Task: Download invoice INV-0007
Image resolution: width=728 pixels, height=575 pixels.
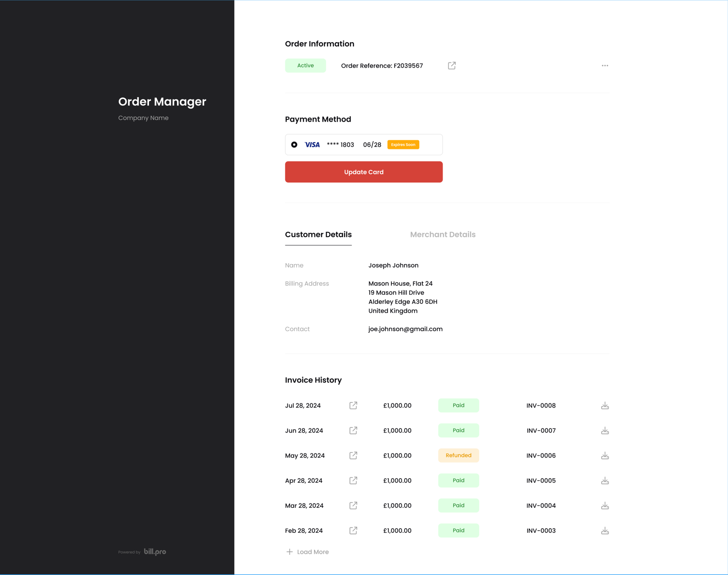Action: point(605,431)
